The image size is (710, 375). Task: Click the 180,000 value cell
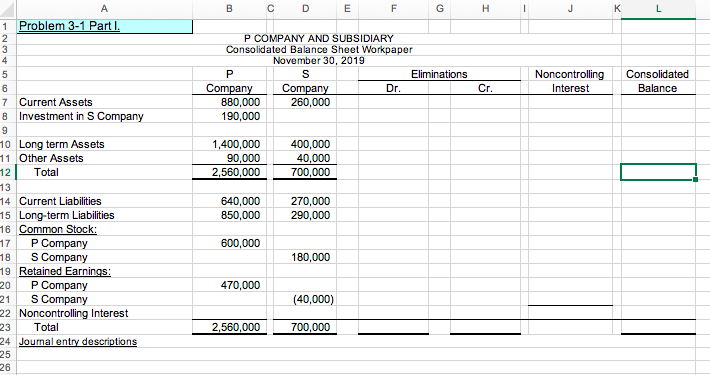pyautogui.click(x=311, y=257)
